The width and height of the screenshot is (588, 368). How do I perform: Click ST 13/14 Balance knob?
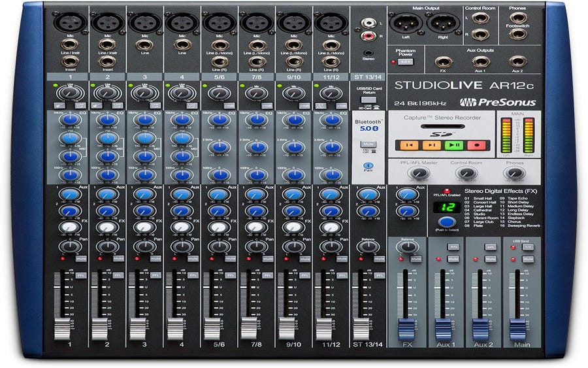pyautogui.click(x=368, y=246)
